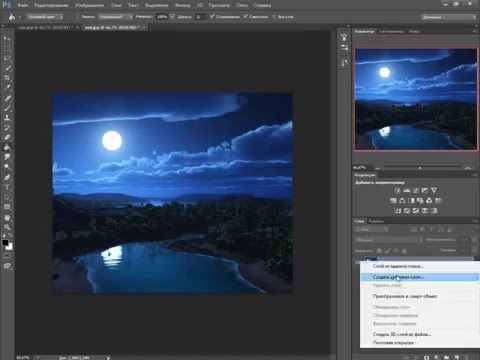Select the History Brush tool
The width and height of the screenshot is (480, 360).
[7, 128]
